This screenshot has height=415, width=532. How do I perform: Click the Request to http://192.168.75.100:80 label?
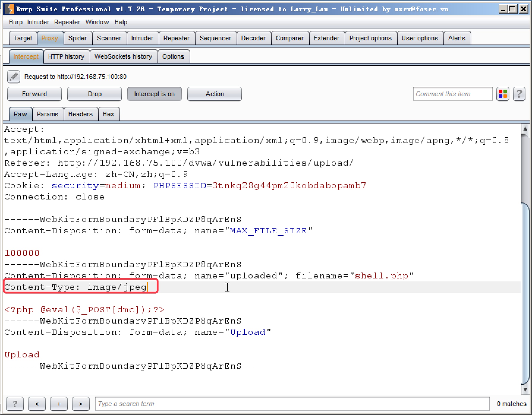point(75,77)
